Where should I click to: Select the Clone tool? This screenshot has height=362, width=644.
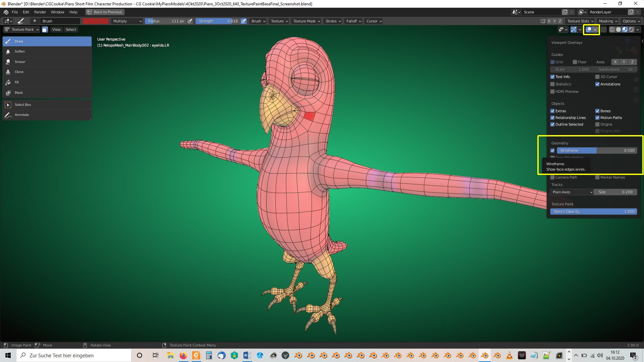19,72
